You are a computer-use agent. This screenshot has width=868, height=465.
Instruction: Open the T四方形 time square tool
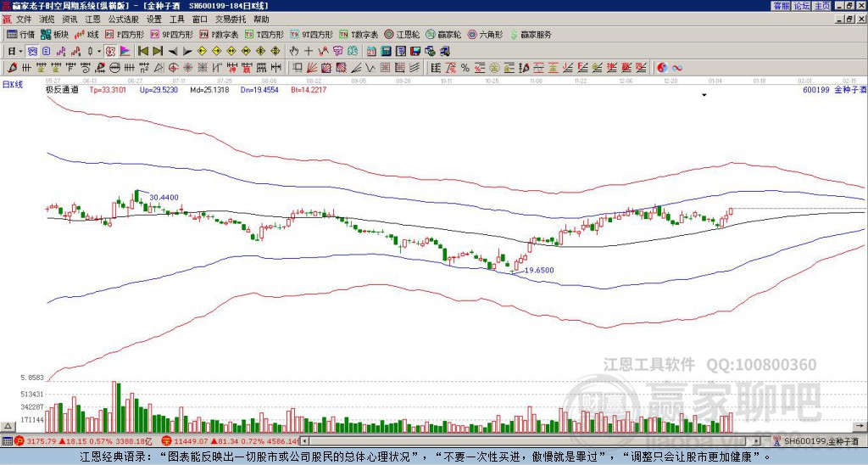coord(264,34)
